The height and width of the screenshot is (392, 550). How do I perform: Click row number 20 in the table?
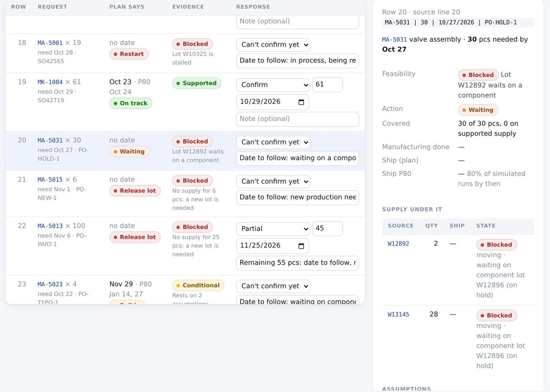(22, 140)
